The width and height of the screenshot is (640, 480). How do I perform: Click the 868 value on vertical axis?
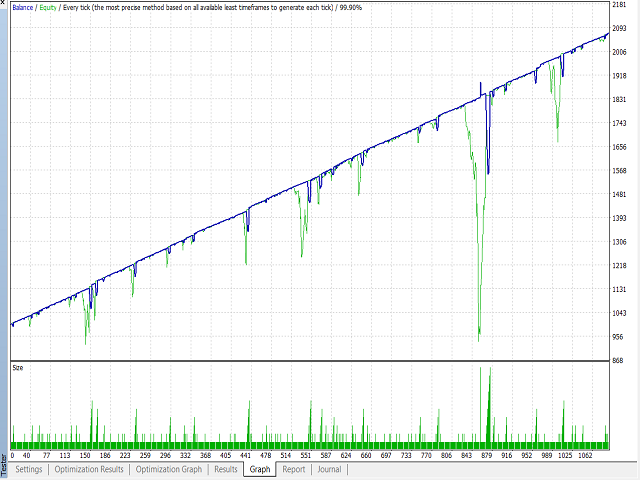coord(618,360)
